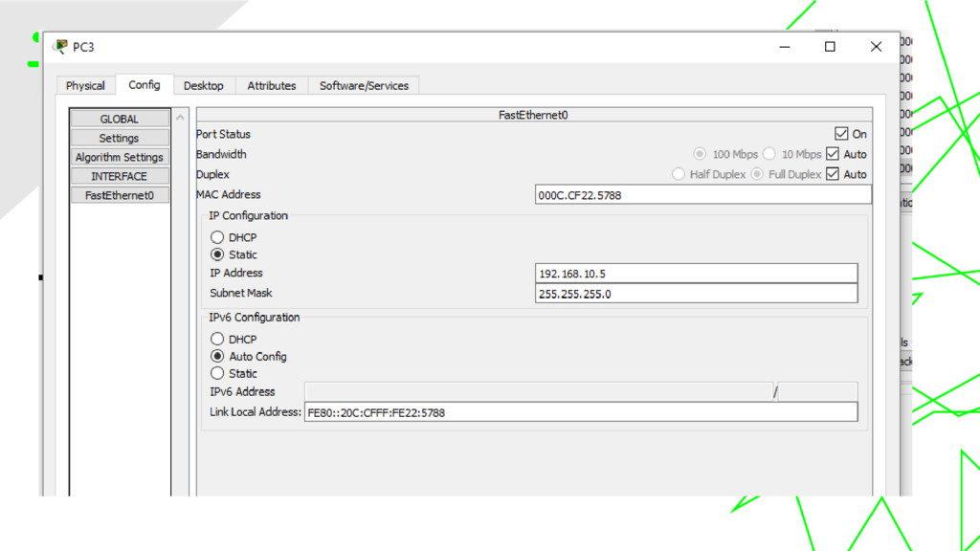This screenshot has height=551, width=980.
Task: Select DHCP under IP Configuration
Action: (217, 237)
